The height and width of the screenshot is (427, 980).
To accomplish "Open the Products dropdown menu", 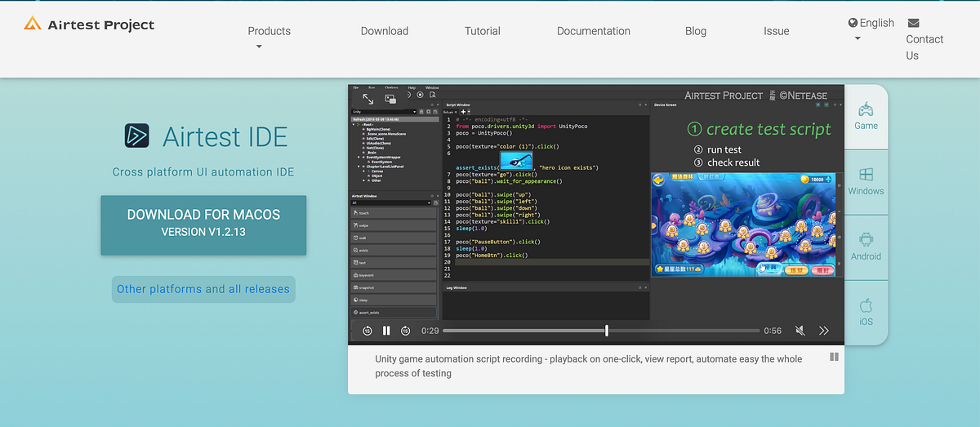I will [x=269, y=38].
